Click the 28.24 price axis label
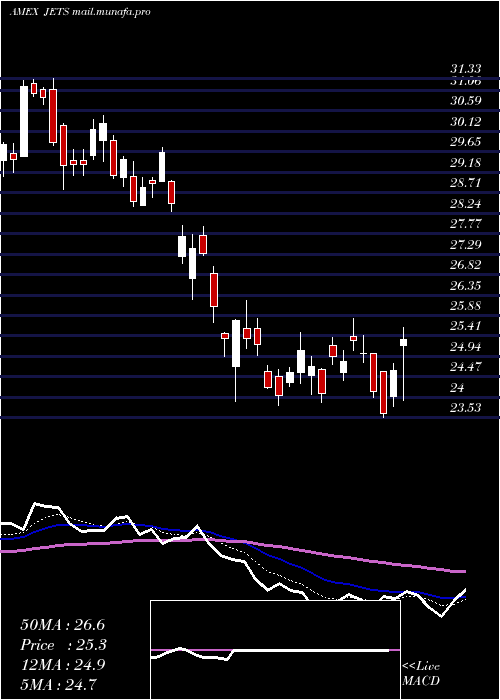Image resolution: width=500 pixels, height=700 pixels. coord(465,204)
